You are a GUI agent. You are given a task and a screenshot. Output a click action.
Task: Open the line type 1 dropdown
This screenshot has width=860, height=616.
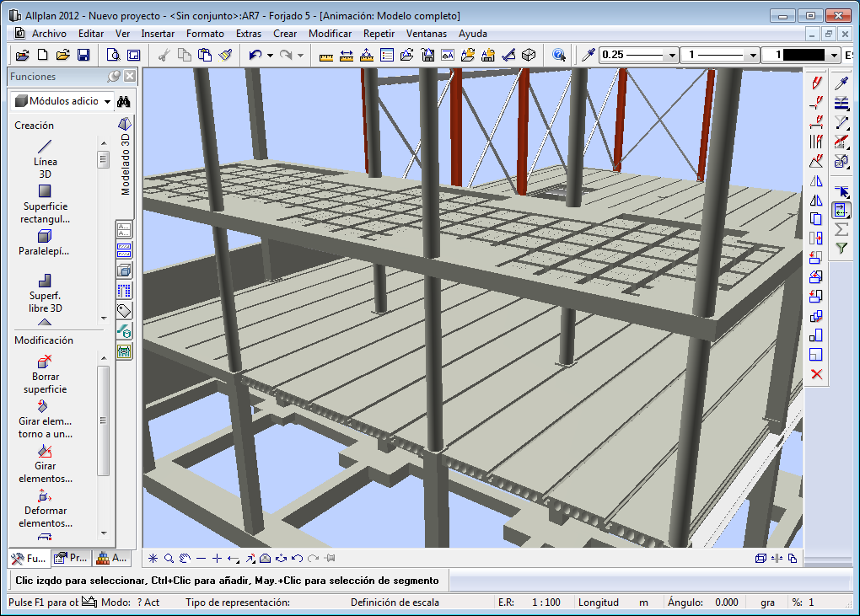tap(753, 56)
